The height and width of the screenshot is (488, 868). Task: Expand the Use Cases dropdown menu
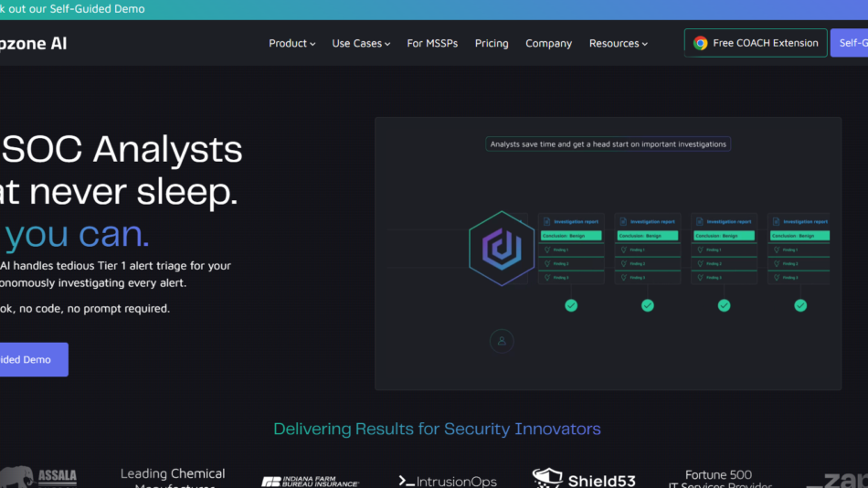[360, 43]
